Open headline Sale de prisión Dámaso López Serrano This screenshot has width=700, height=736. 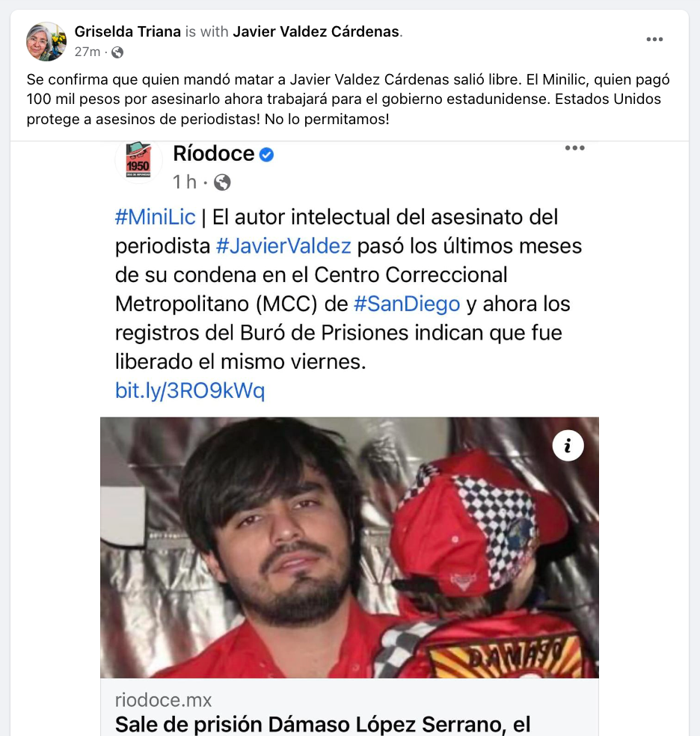point(323,724)
